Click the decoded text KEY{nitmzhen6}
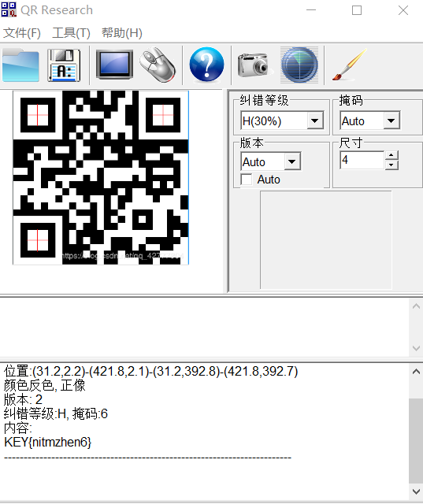The image size is (423, 504). (x=47, y=443)
